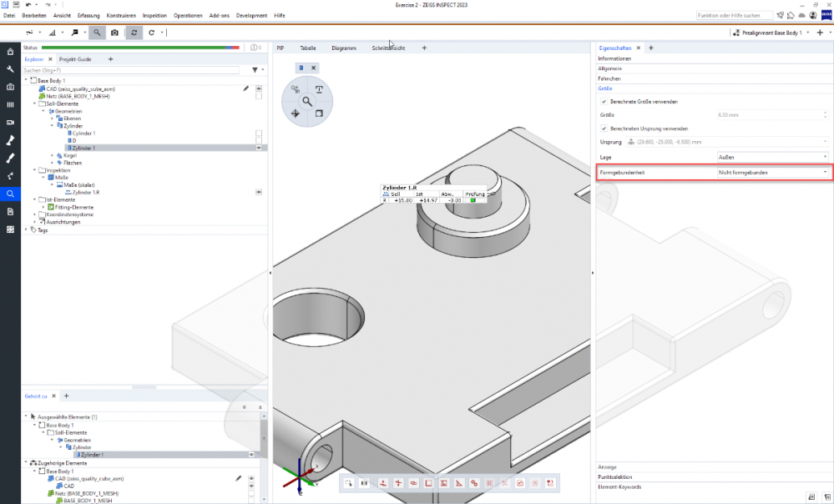The height and width of the screenshot is (504, 834).
Task: Open the Formgebundenheit dropdown
Action: [772, 173]
